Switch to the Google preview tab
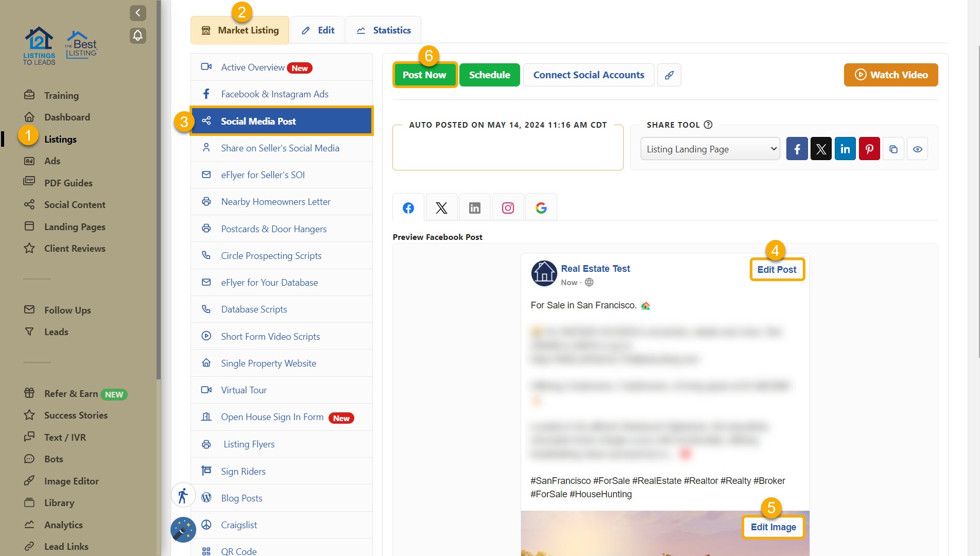 click(541, 208)
